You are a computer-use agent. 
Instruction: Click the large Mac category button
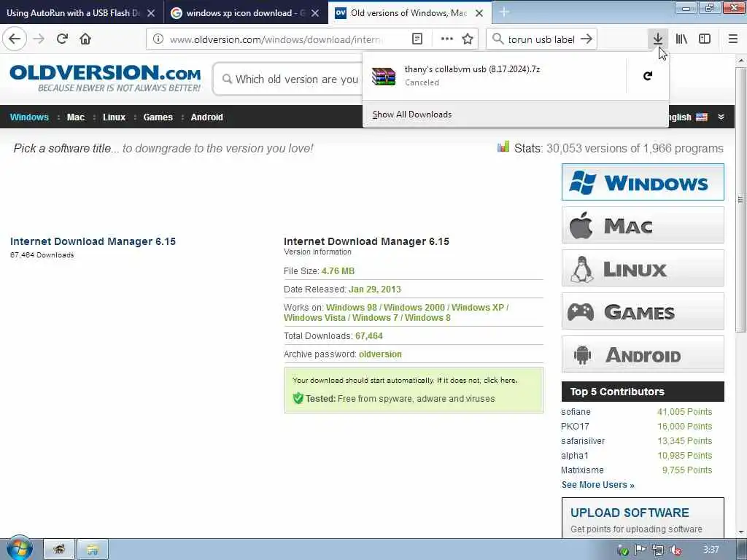pyautogui.click(x=643, y=225)
